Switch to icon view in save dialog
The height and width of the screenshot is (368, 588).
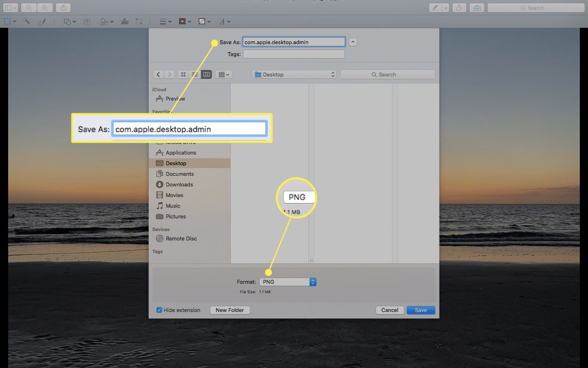coord(183,74)
